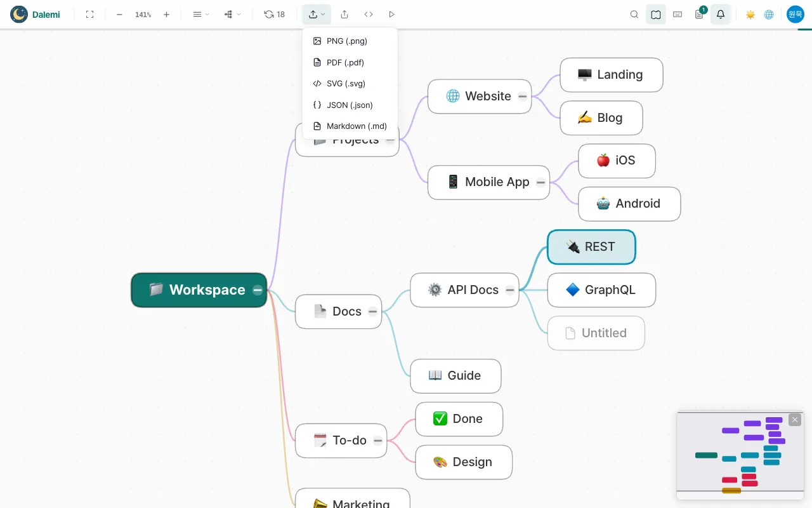
Task: Close the export dropdown button
Action: (317, 14)
